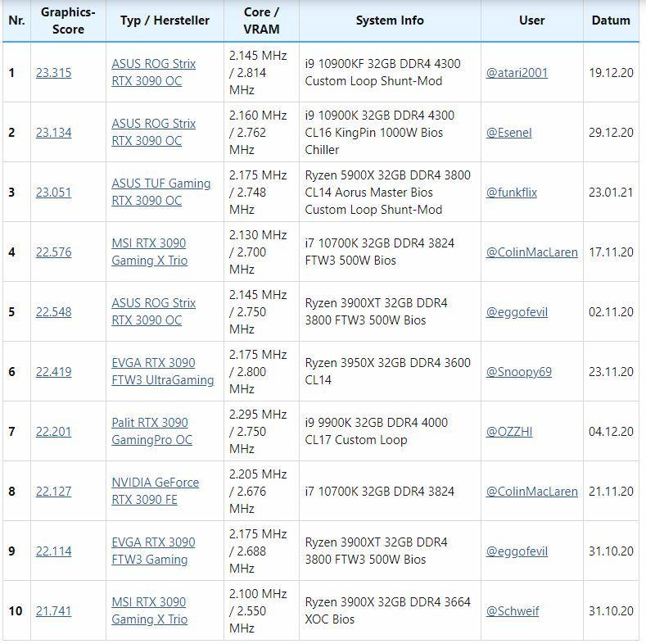Open score link 22.576
646x644 pixels.
(53, 252)
